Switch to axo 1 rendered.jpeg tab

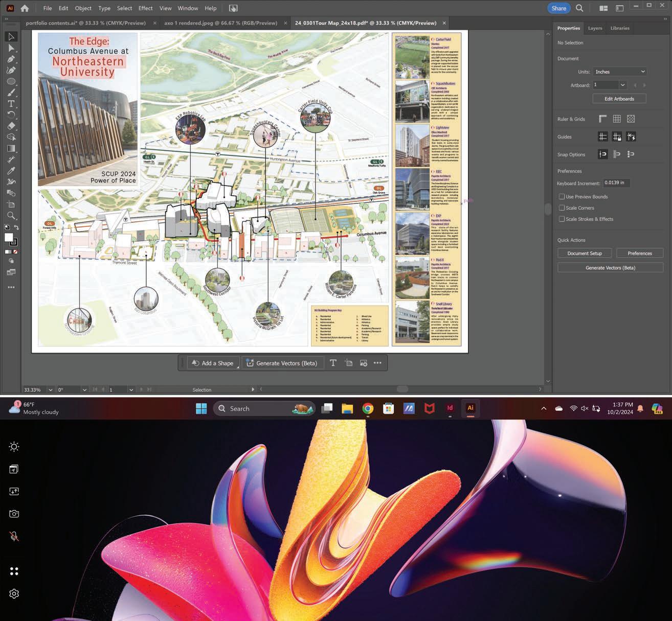pos(220,23)
